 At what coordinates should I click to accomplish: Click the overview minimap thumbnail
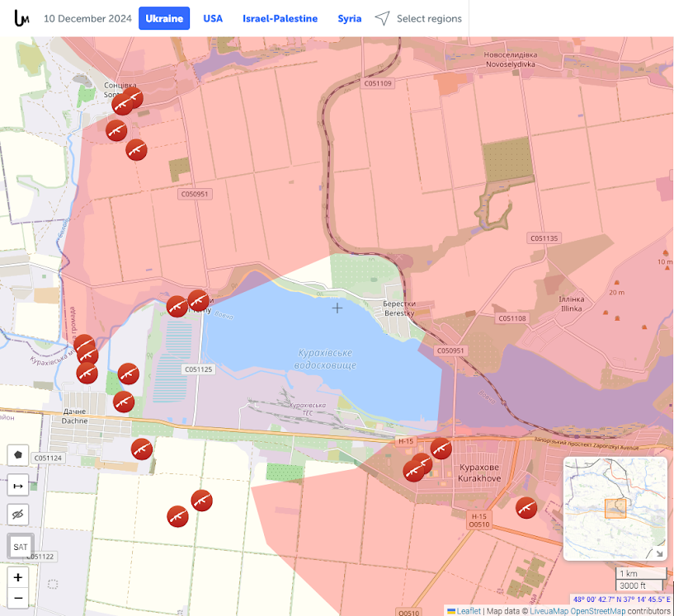[x=615, y=509]
